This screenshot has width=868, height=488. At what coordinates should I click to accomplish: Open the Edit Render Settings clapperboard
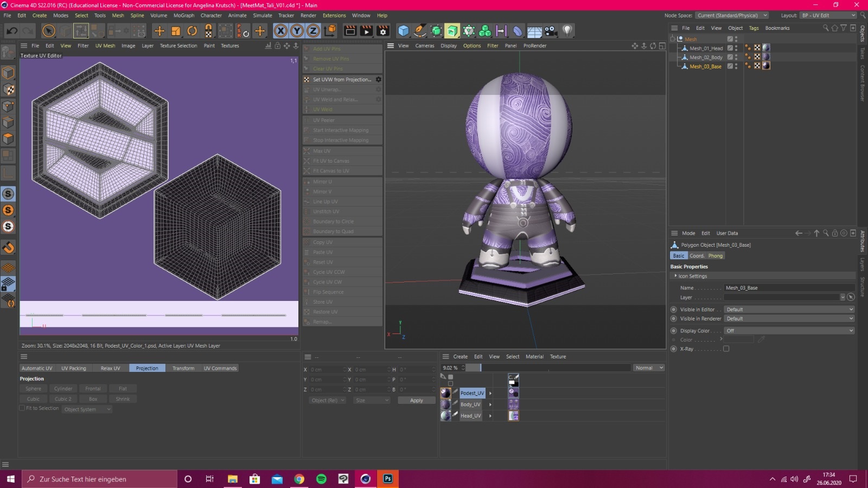click(x=383, y=31)
